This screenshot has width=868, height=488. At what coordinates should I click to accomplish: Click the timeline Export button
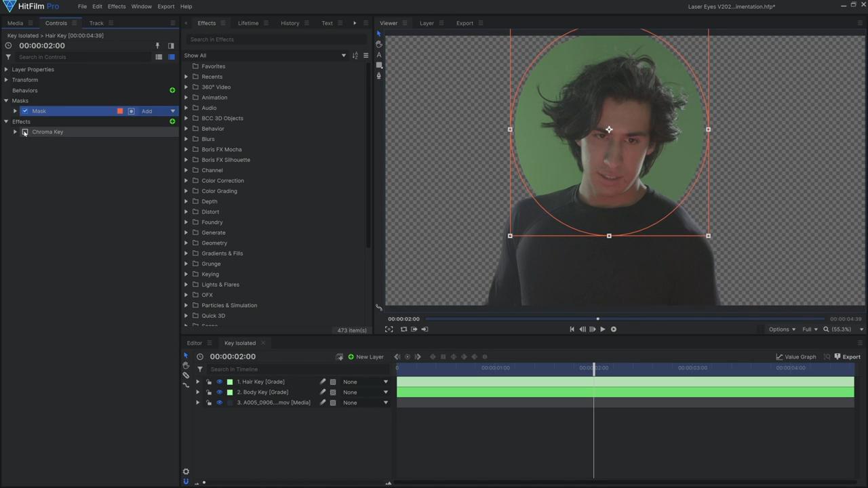point(847,357)
